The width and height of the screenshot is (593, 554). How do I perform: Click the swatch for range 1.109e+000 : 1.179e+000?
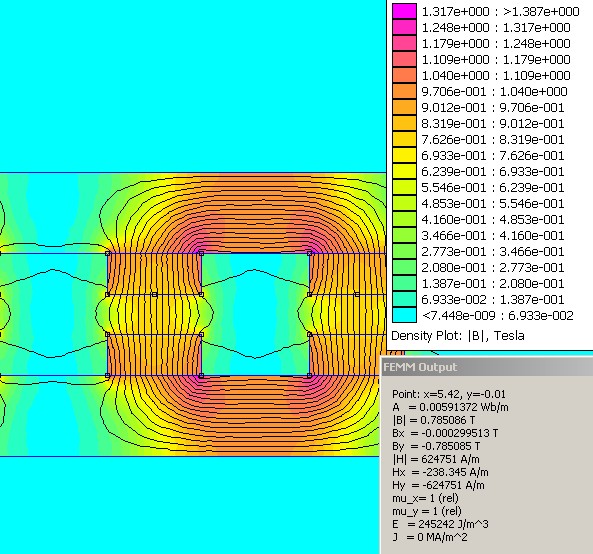coord(404,59)
